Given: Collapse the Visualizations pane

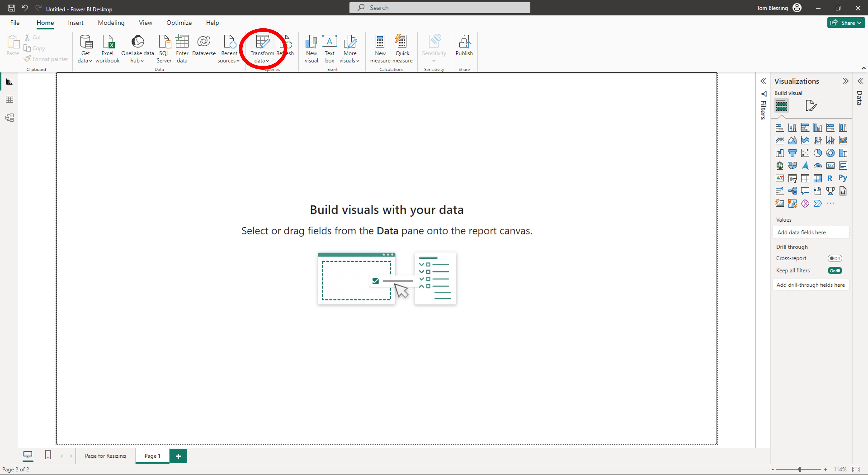Looking at the screenshot, I should pos(846,81).
